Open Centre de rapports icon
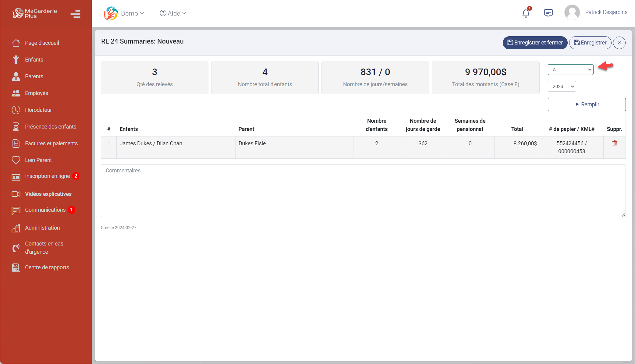The image size is (635, 364). click(16, 267)
